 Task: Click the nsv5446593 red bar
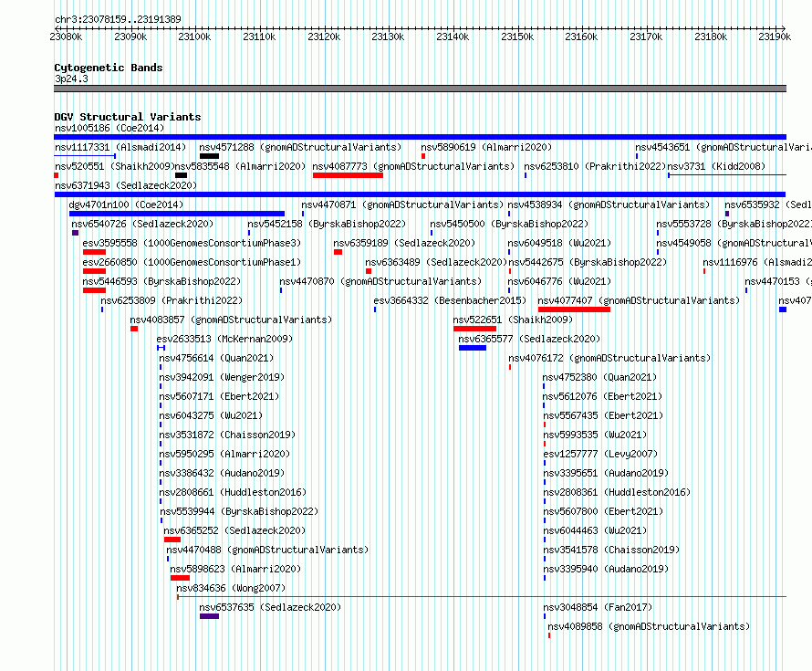[94, 290]
